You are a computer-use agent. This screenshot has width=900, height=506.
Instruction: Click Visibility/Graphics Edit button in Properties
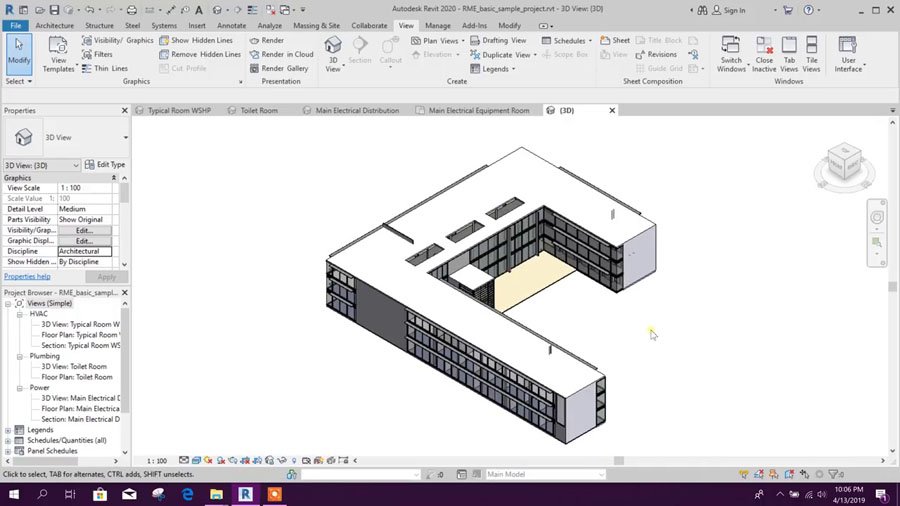point(84,230)
